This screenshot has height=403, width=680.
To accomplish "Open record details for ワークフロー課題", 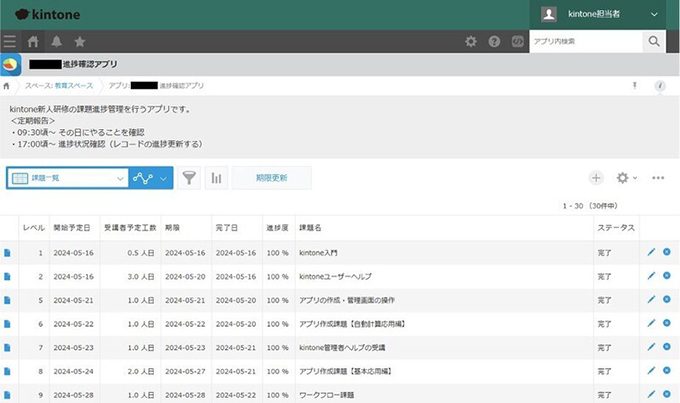I will (7, 395).
